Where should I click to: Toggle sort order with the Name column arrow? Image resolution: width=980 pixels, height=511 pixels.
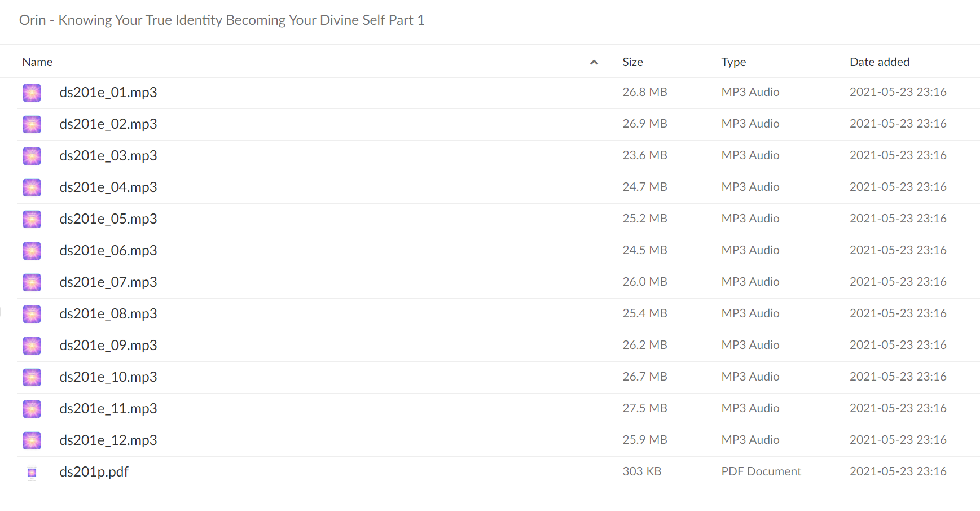pos(594,62)
